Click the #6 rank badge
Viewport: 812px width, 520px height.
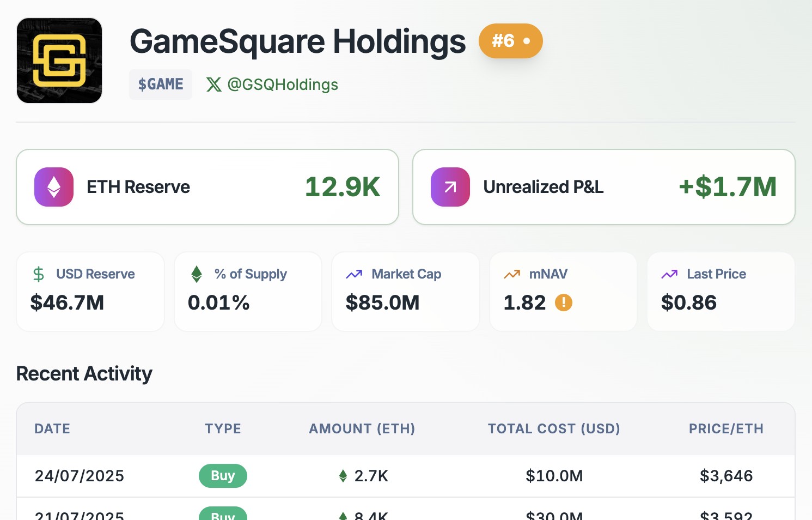tap(511, 41)
